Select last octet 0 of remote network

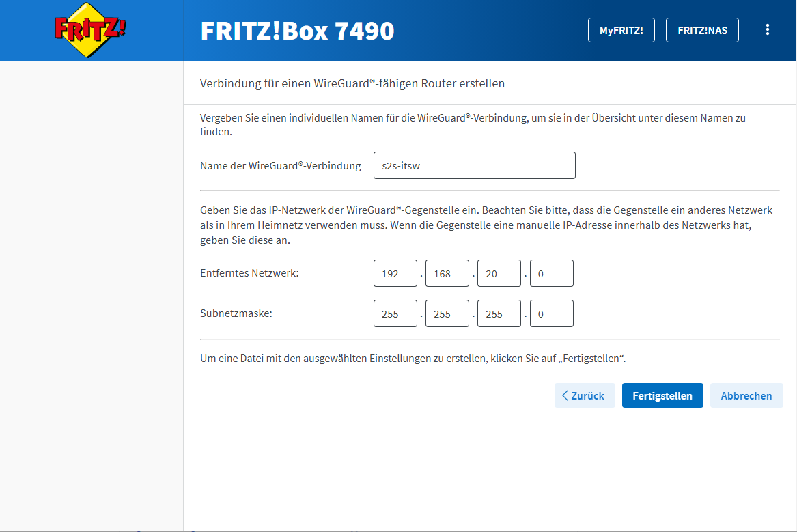tap(551, 273)
